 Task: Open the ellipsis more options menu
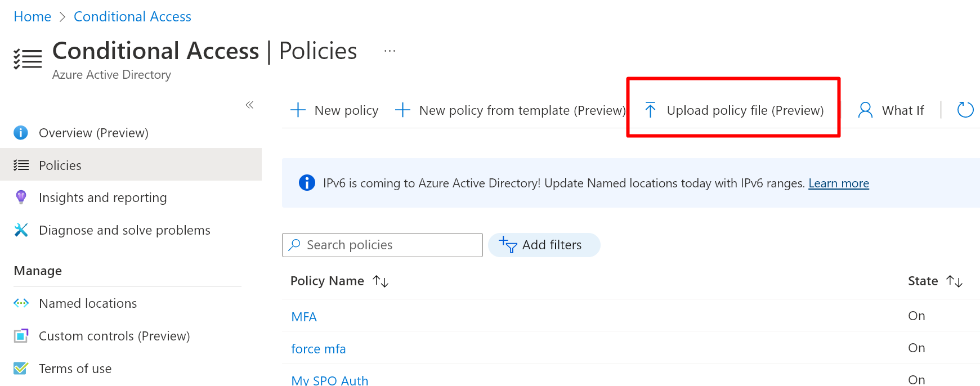click(390, 51)
